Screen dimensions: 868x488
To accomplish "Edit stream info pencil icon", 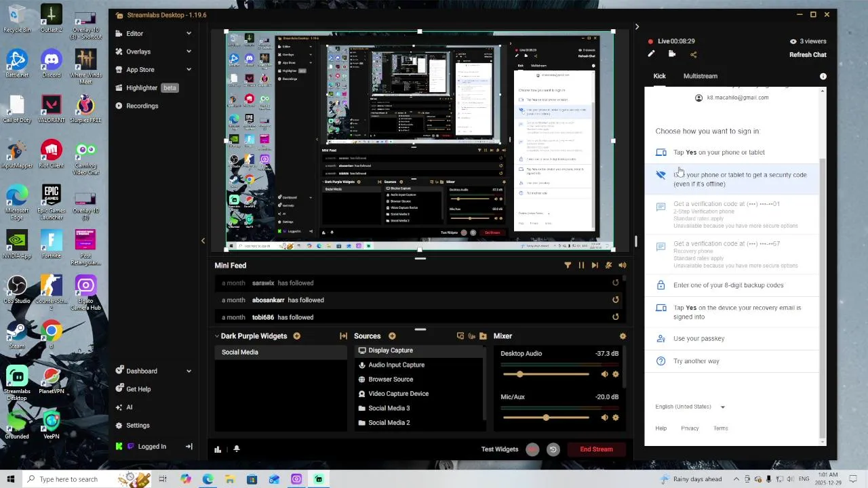I will point(652,54).
